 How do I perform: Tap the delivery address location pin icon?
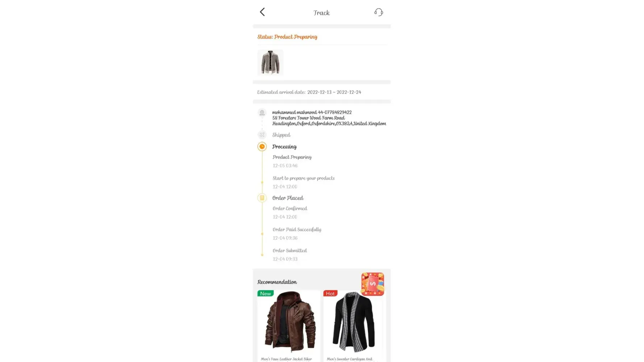262,113
